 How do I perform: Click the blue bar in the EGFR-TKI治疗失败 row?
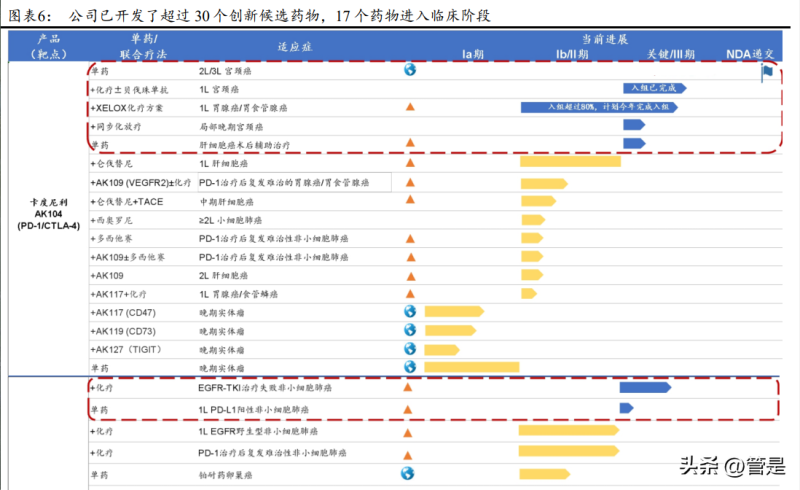tap(645, 387)
